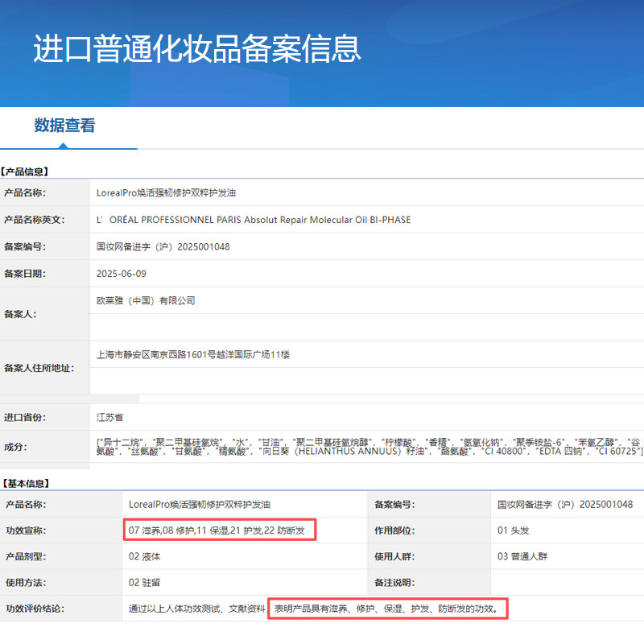Click product name LorealPro焕活强韧修护双粹护发油 under 产品信息
644x644 pixels.
tap(166, 192)
